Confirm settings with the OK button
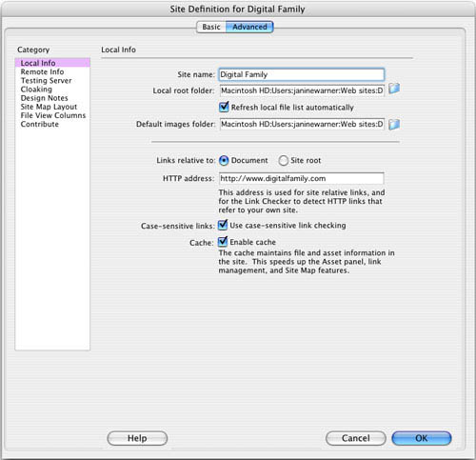 [x=422, y=438]
